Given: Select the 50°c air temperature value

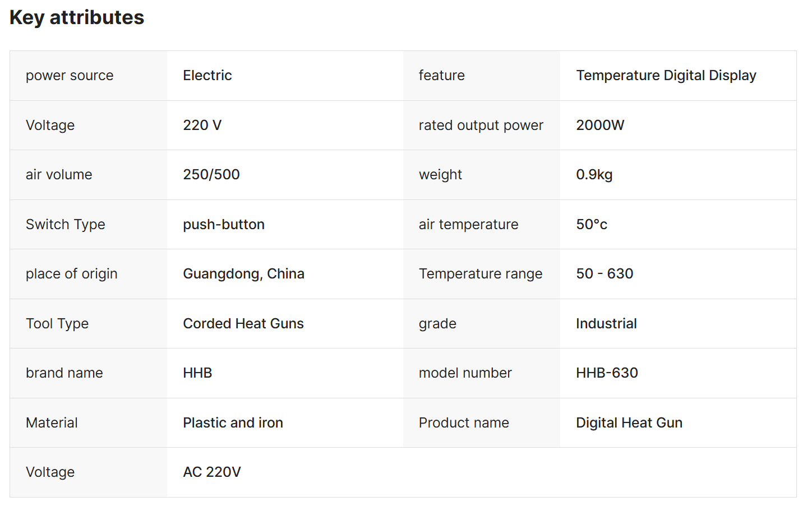Looking at the screenshot, I should pyautogui.click(x=592, y=224).
